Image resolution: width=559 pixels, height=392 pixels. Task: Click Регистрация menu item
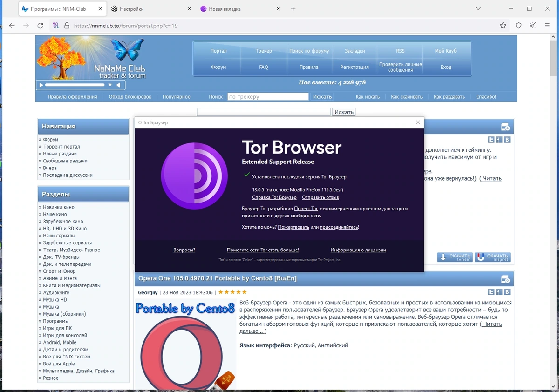[x=354, y=67]
